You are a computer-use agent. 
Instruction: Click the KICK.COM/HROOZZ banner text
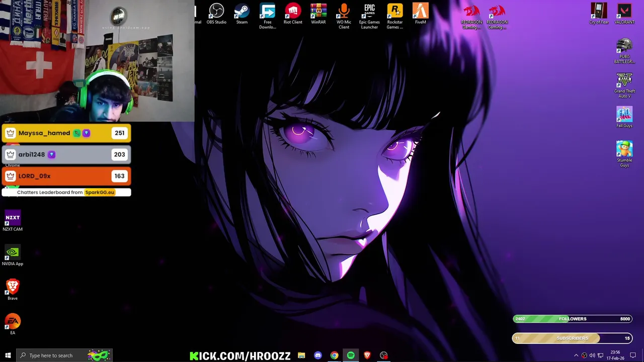pyautogui.click(x=240, y=356)
